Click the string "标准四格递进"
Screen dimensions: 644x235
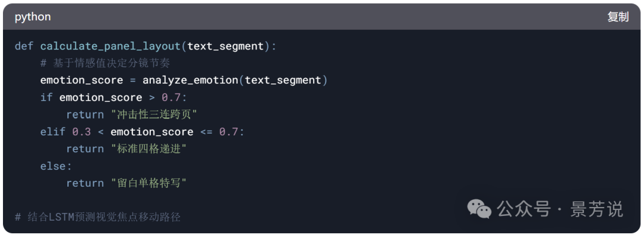pos(148,149)
